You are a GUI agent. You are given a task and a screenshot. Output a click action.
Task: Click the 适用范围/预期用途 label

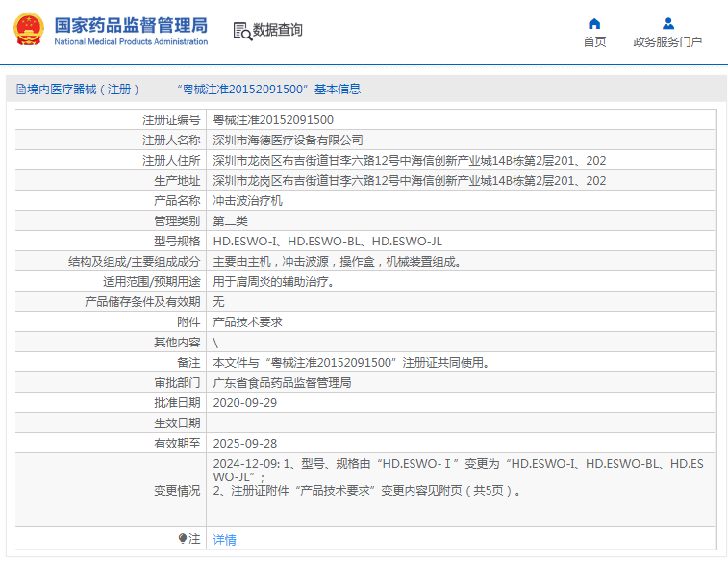coord(152,281)
